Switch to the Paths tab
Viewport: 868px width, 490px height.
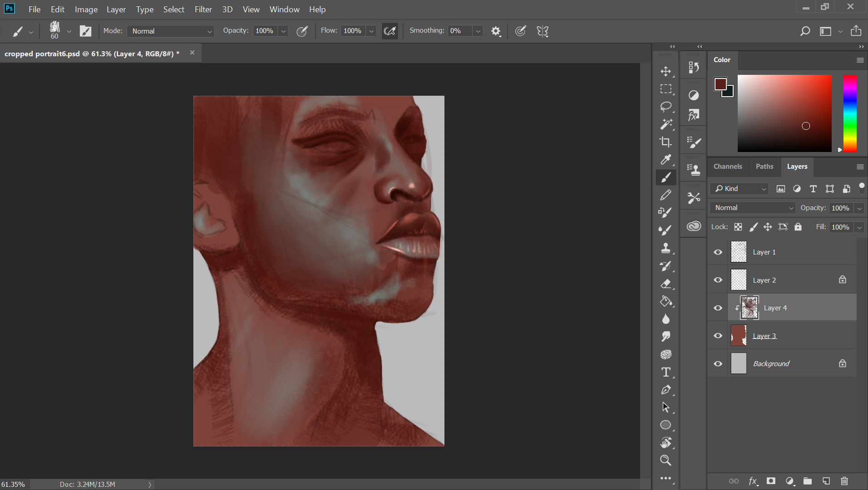(x=764, y=167)
